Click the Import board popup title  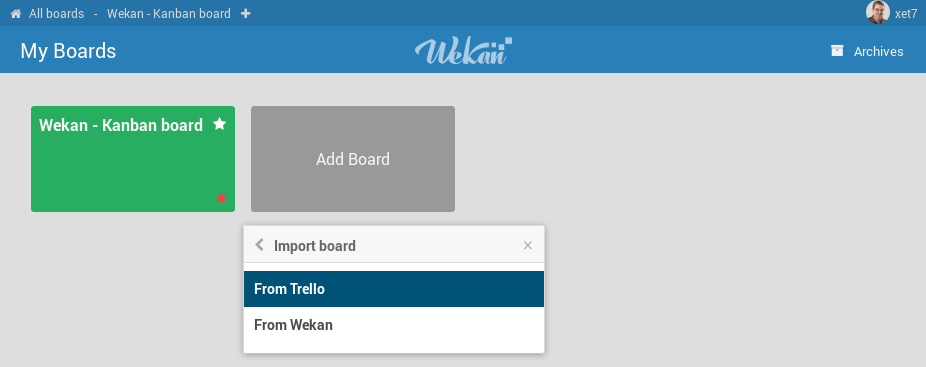315,246
